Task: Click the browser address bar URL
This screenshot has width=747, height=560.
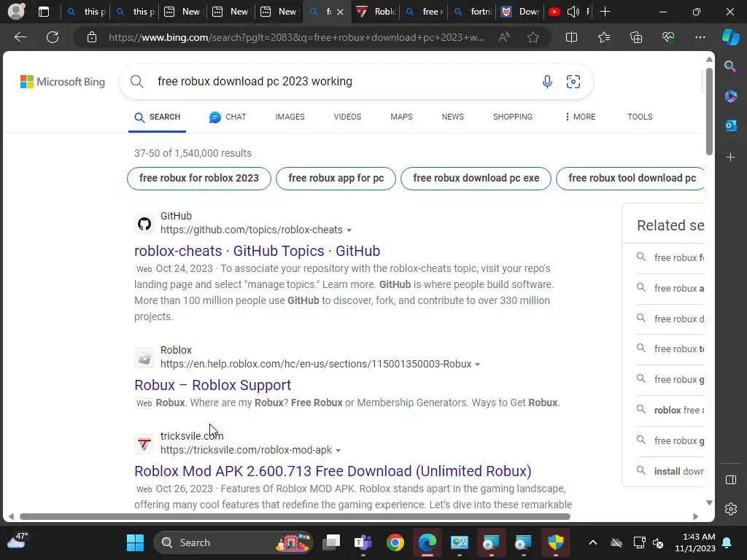Action: (x=296, y=37)
